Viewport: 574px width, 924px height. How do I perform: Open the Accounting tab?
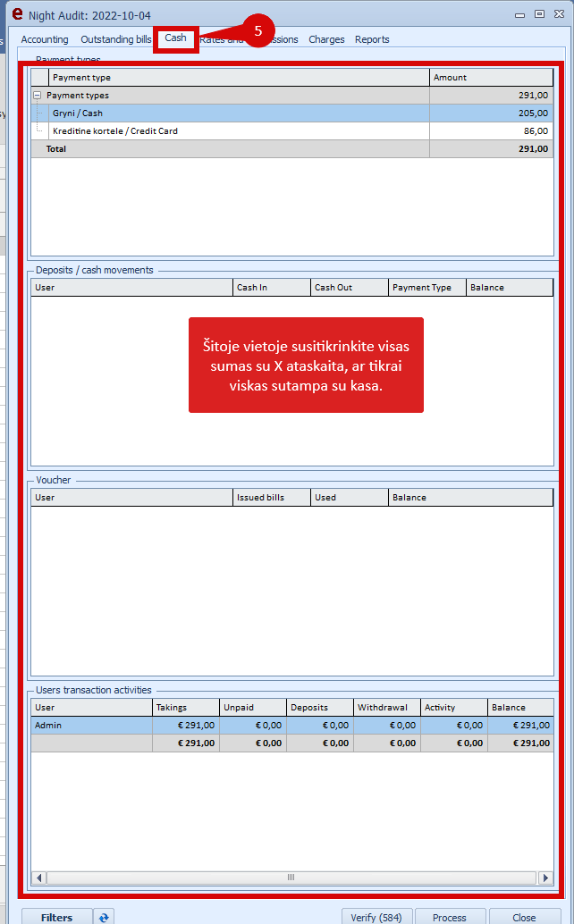[45, 39]
